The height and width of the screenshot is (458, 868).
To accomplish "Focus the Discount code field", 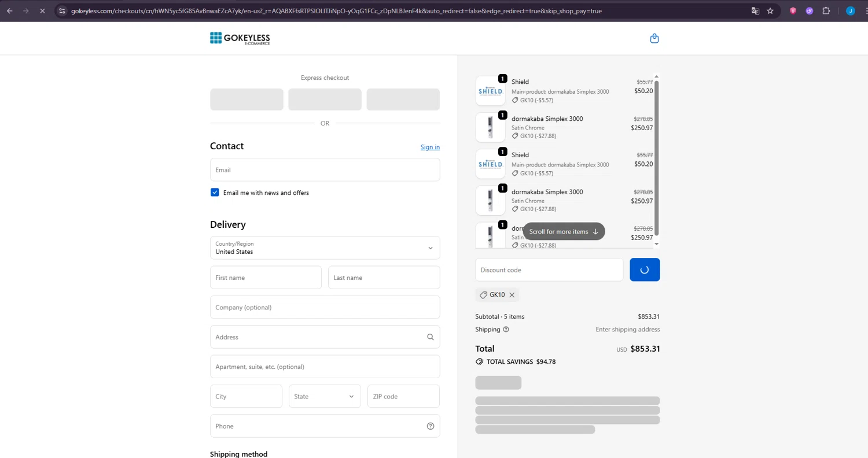I will [549, 270].
